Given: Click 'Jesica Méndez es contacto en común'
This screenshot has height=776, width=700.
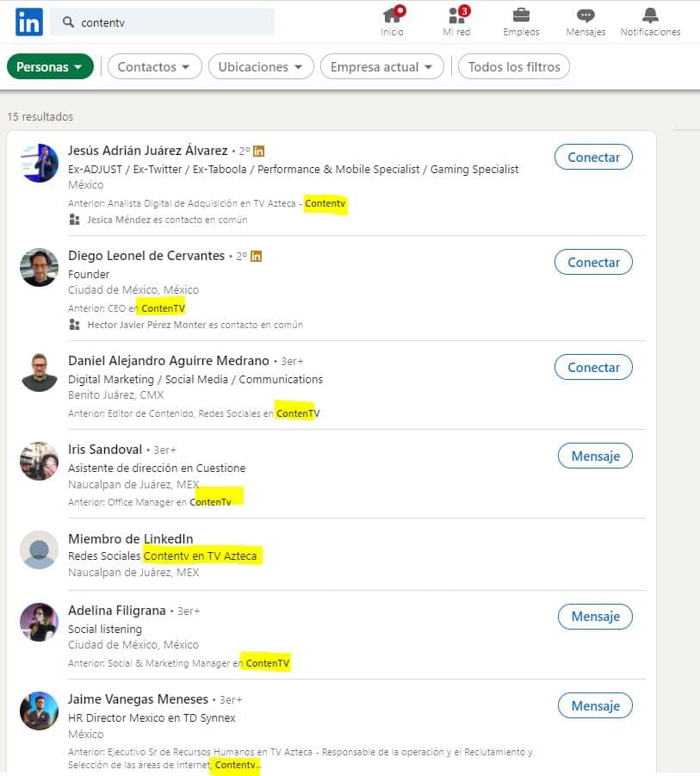Looking at the screenshot, I should [x=167, y=220].
